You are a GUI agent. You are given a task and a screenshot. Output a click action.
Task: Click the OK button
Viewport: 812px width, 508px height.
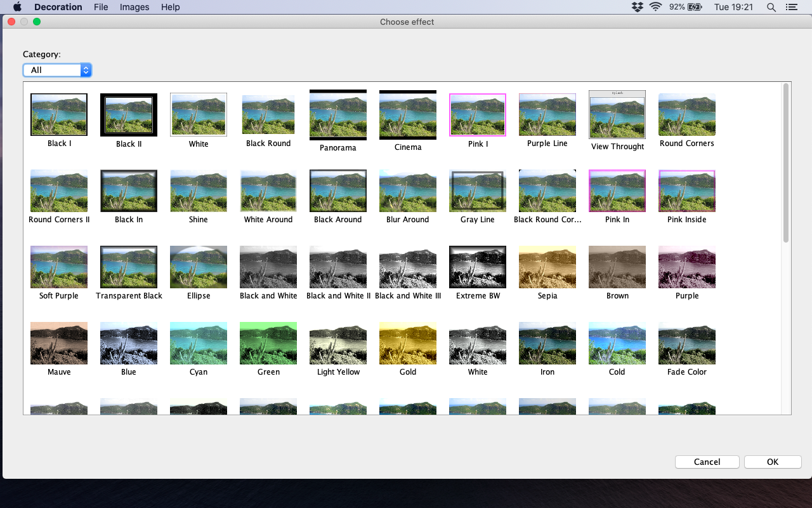pyautogui.click(x=773, y=462)
